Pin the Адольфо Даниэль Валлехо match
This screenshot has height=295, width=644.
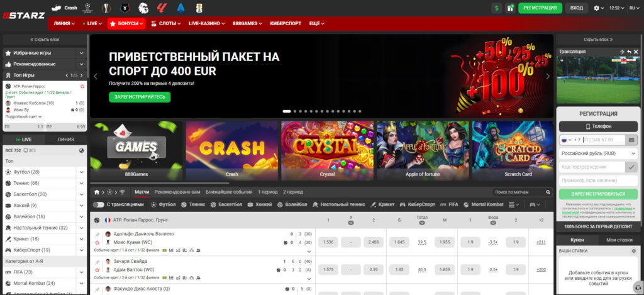(97, 234)
